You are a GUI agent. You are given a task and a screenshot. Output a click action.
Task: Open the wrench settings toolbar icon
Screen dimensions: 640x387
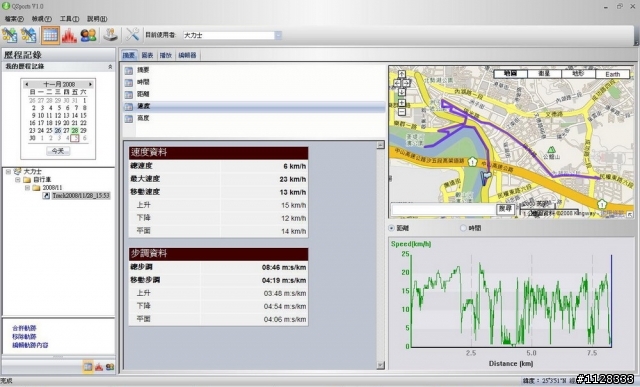click(132, 35)
